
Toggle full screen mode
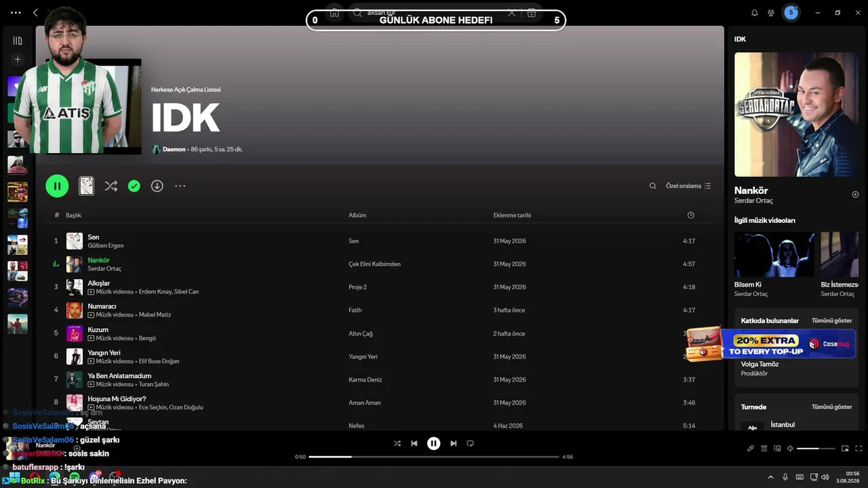pos(859,448)
